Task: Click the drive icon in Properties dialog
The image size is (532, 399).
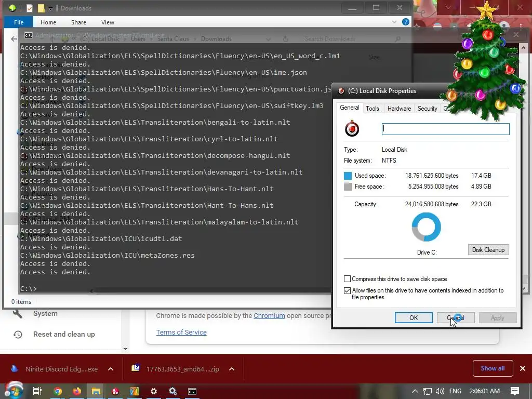Action: pos(352,129)
